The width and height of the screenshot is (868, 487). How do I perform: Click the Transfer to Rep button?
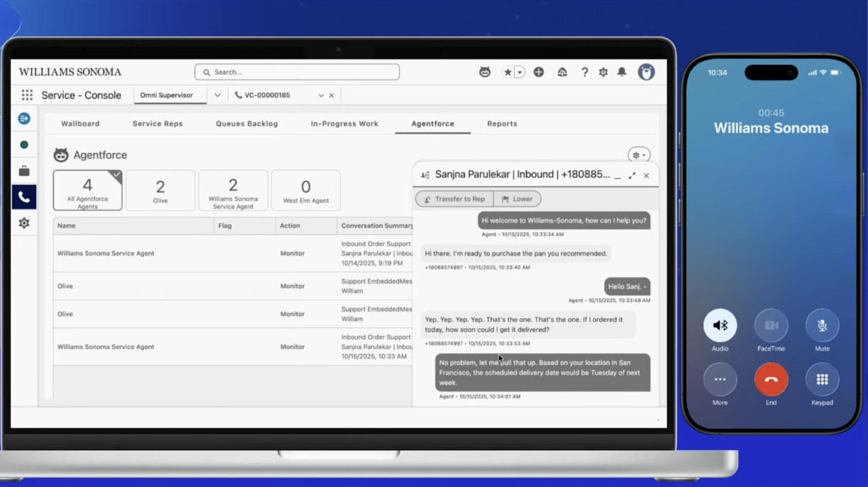coord(454,199)
